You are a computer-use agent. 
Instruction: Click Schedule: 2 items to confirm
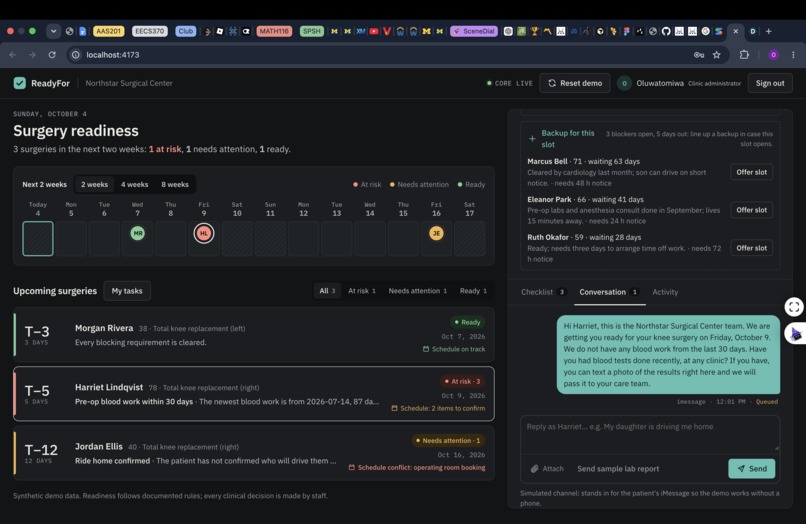[x=438, y=408]
